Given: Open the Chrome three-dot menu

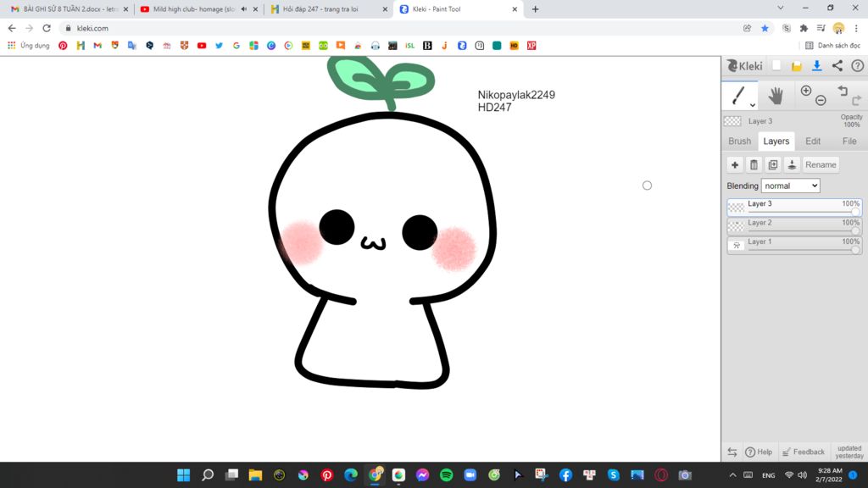Looking at the screenshot, I should coord(856,28).
